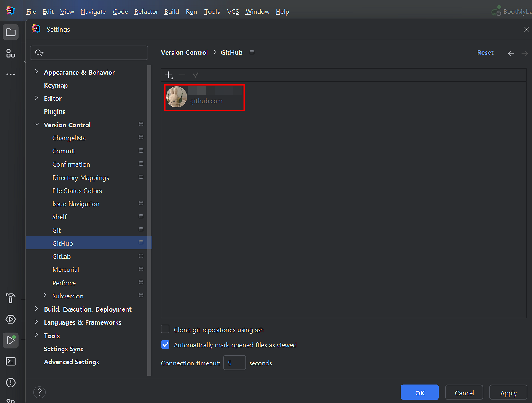Image resolution: width=532 pixels, height=403 pixels.
Task: Select Shelf under Version Control
Action: coord(59,217)
